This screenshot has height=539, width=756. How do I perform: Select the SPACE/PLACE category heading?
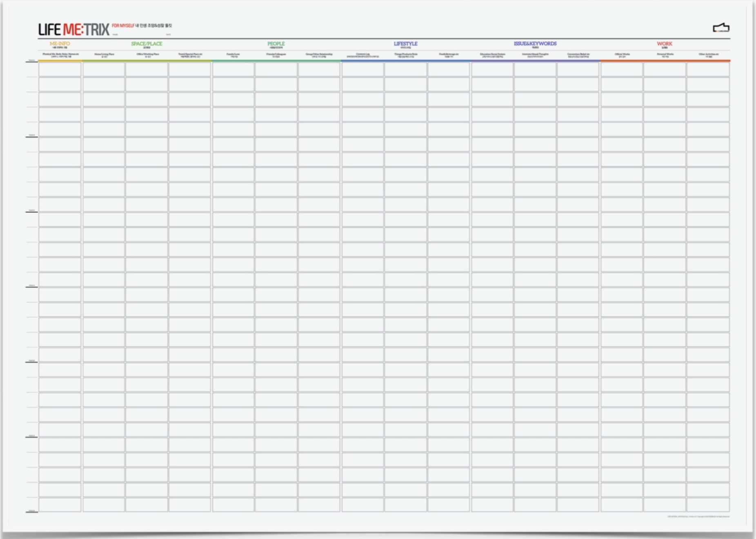pyautogui.click(x=147, y=44)
